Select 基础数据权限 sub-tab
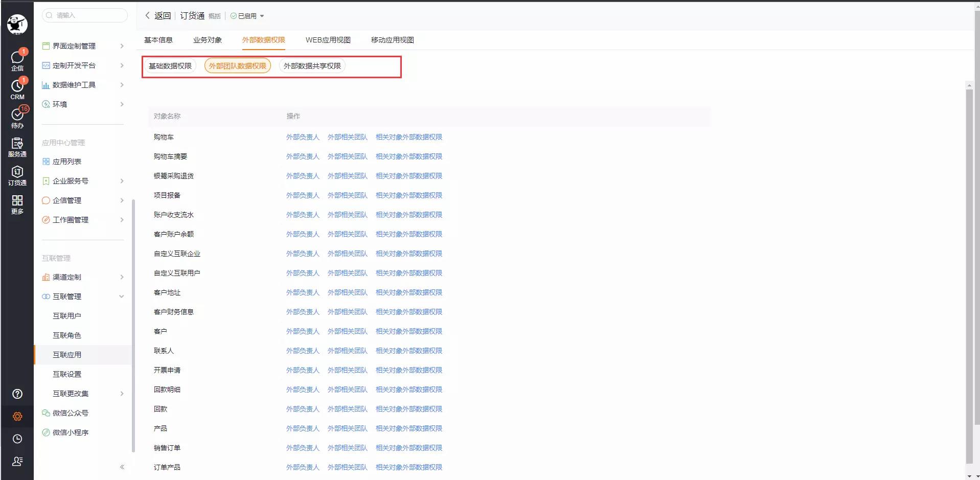 click(170, 66)
